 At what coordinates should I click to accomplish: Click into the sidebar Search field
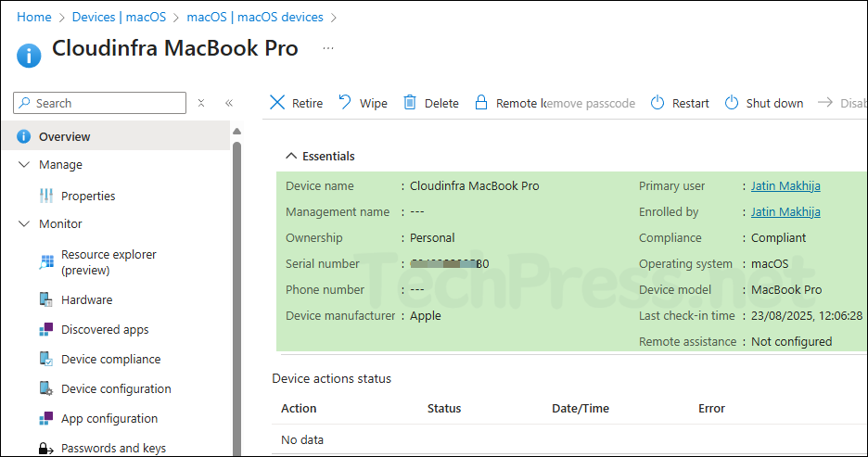coord(99,103)
